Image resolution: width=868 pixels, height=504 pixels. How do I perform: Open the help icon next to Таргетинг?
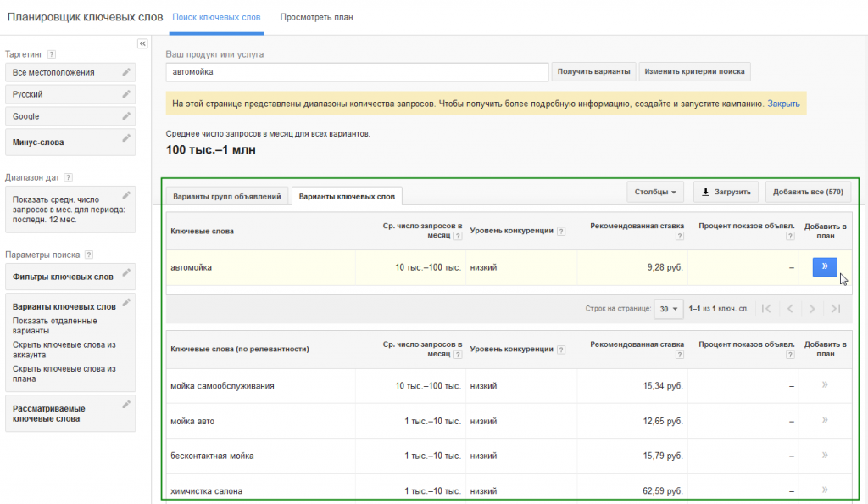click(x=52, y=54)
